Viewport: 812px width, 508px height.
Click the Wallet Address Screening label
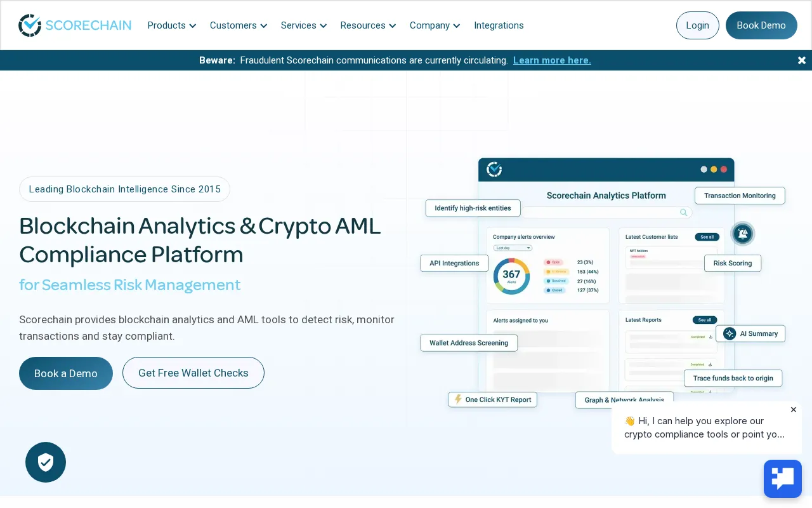coord(469,343)
